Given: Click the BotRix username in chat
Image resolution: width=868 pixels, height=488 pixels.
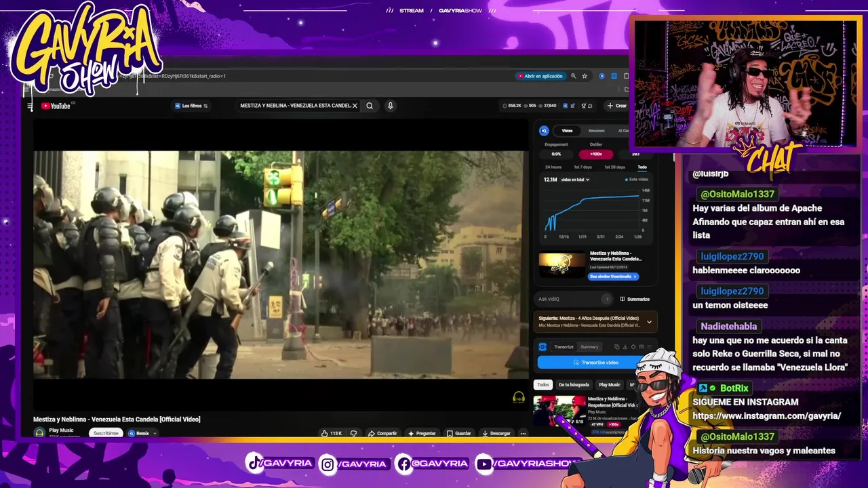Looking at the screenshot, I should click(734, 388).
